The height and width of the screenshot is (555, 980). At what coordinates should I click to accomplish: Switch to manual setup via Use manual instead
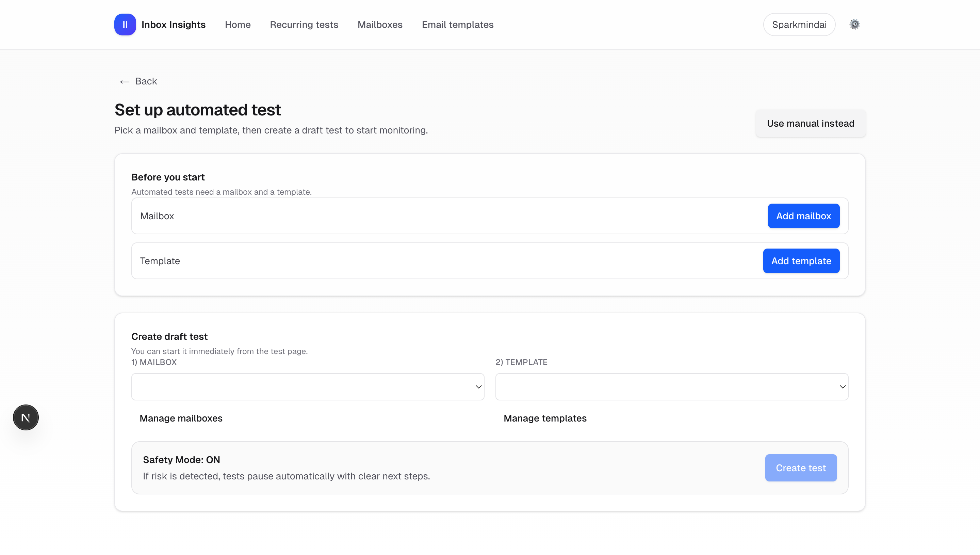pos(811,123)
